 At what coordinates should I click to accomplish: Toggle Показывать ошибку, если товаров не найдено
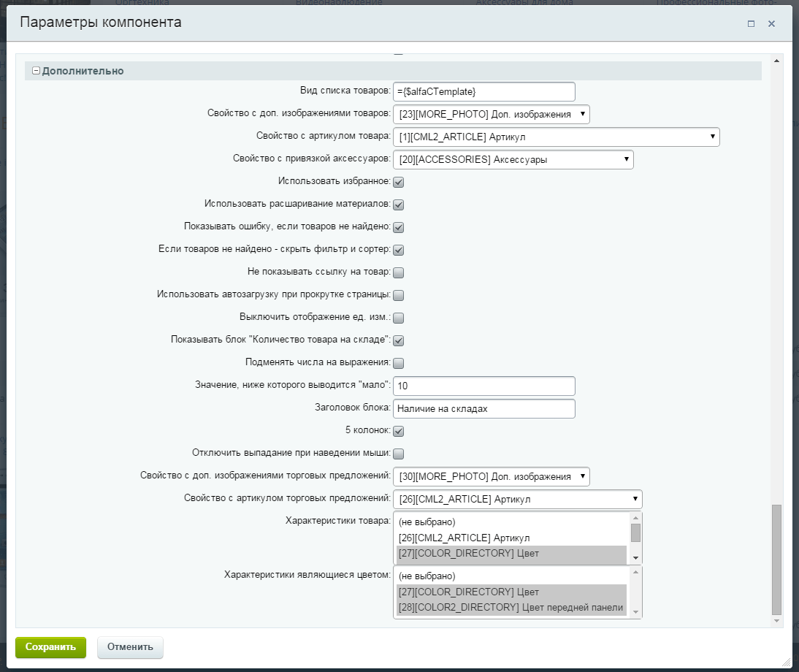pos(399,227)
